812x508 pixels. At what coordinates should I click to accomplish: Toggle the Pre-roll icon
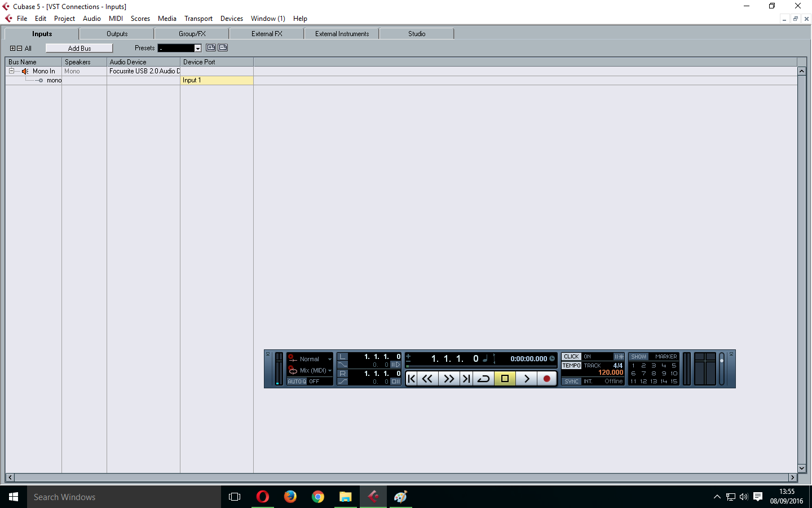point(396,365)
